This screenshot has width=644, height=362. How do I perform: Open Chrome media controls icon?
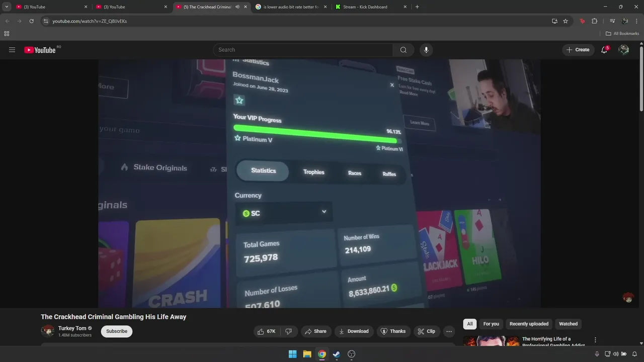pyautogui.click(x=612, y=21)
